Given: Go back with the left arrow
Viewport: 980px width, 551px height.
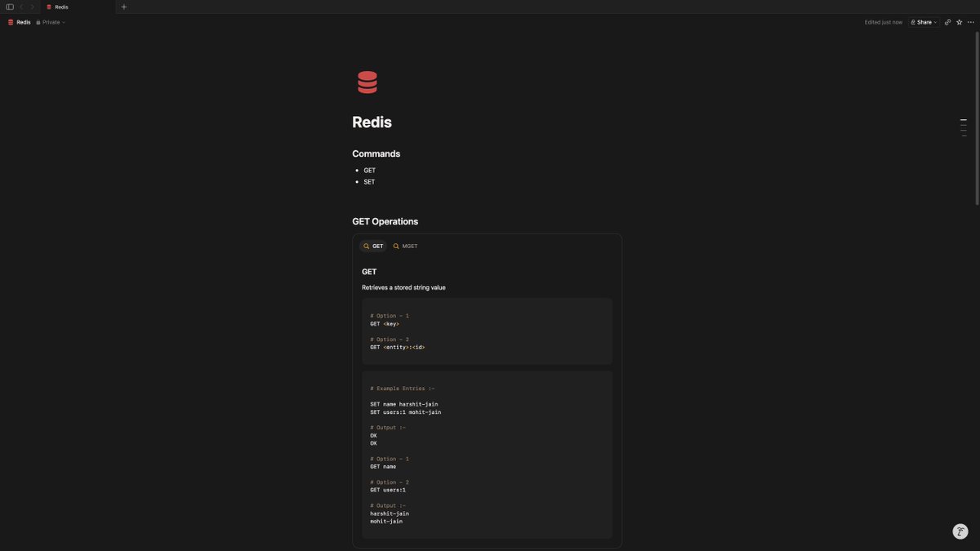Looking at the screenshot, I should pos(21,7).
